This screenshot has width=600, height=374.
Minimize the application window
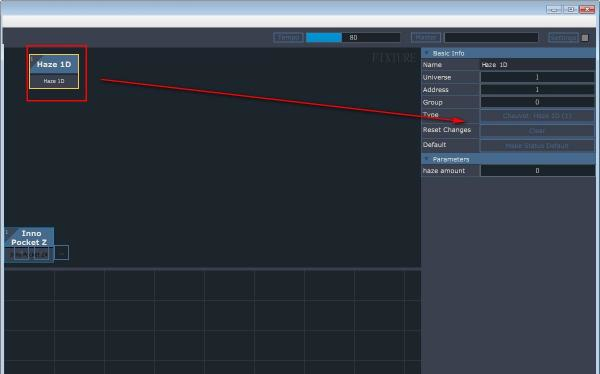554,9
